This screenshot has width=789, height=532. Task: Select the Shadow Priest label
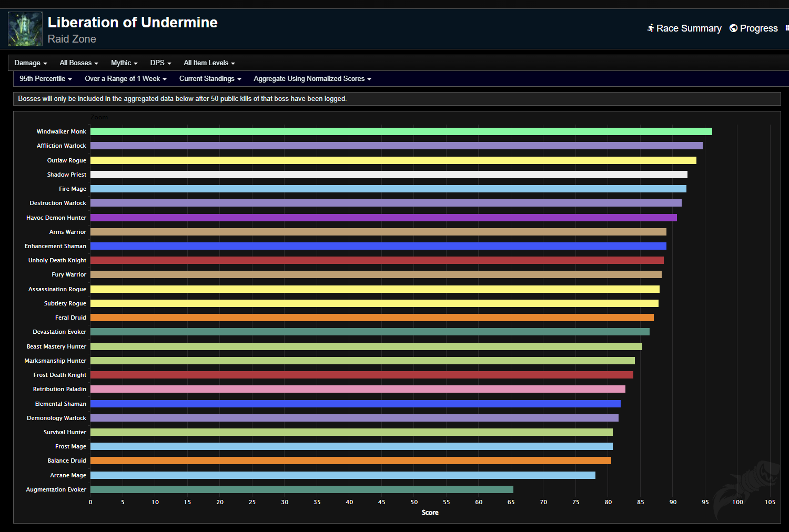[67, 174]
